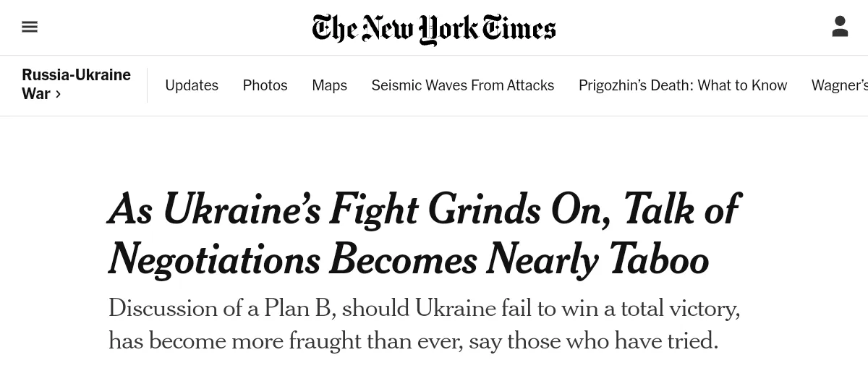The image size is (868, 368).
Task: Click the word 'Ukraine's' in the headline
Action: (x=242, y=210)
